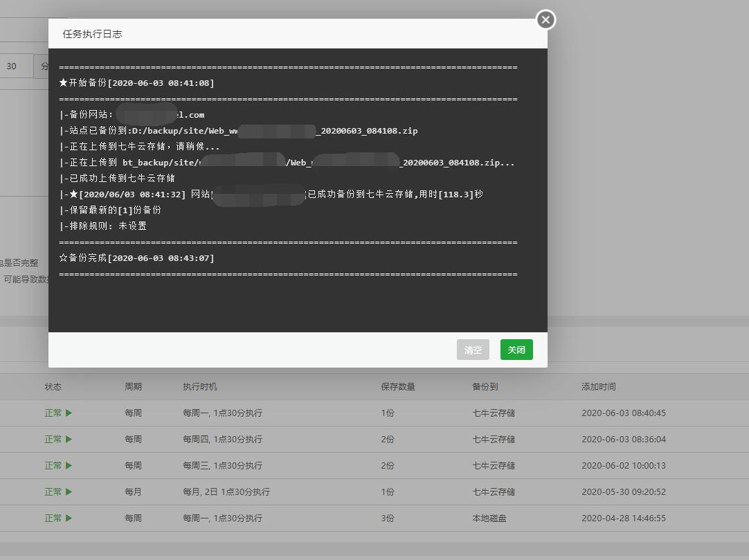Click the 排除规则: 未设置 log line
This screenshot has width=749, height=560.
[x=103, y=226]
